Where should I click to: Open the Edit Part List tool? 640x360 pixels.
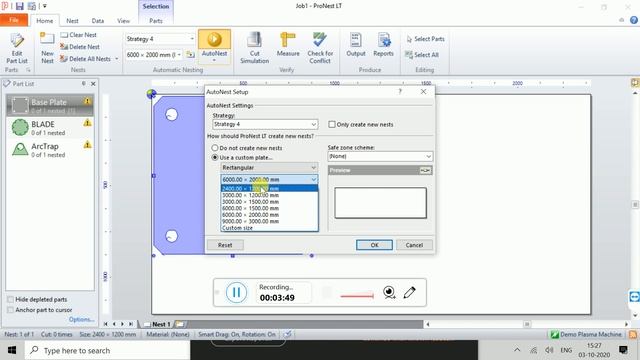pos(17,48)
